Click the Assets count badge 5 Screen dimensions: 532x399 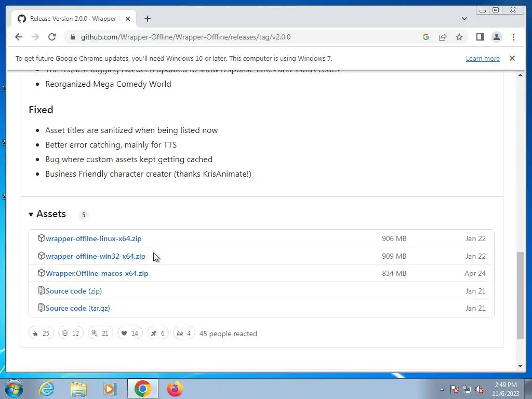(x=84, y=215)
